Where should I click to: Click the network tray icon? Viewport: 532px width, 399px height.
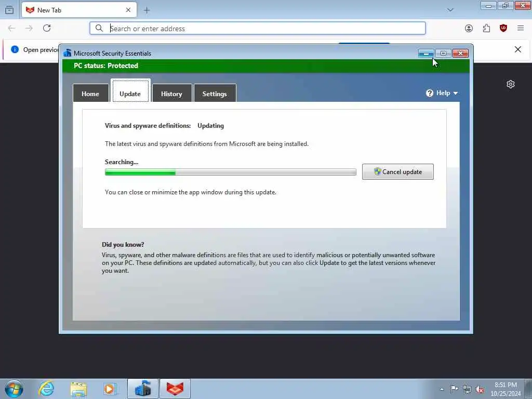(467, 389)
